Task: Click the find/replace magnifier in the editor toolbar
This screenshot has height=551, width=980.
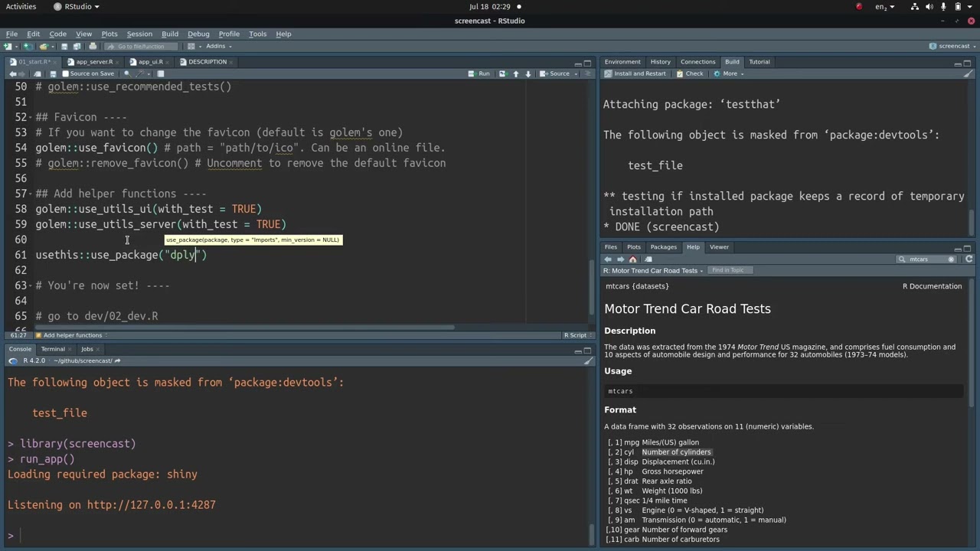Action: click(x=127, y=74)
